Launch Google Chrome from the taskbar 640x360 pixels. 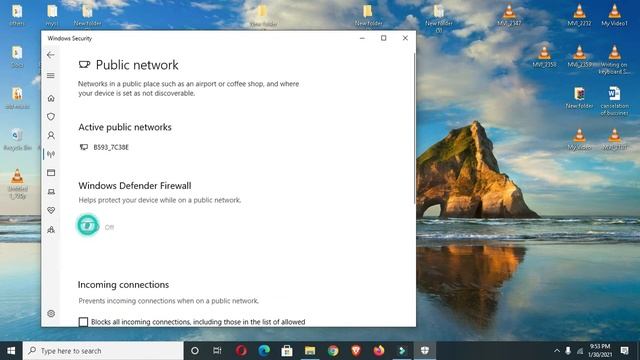[333, 351]
